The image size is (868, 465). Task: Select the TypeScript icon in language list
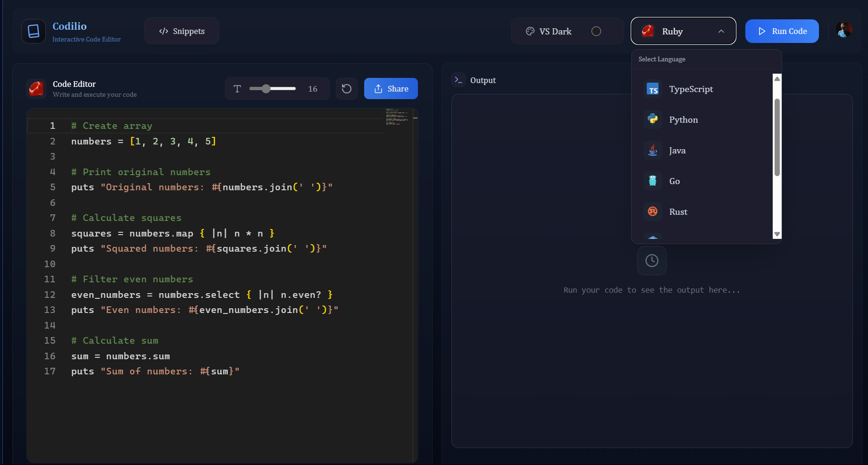(652, 89)
